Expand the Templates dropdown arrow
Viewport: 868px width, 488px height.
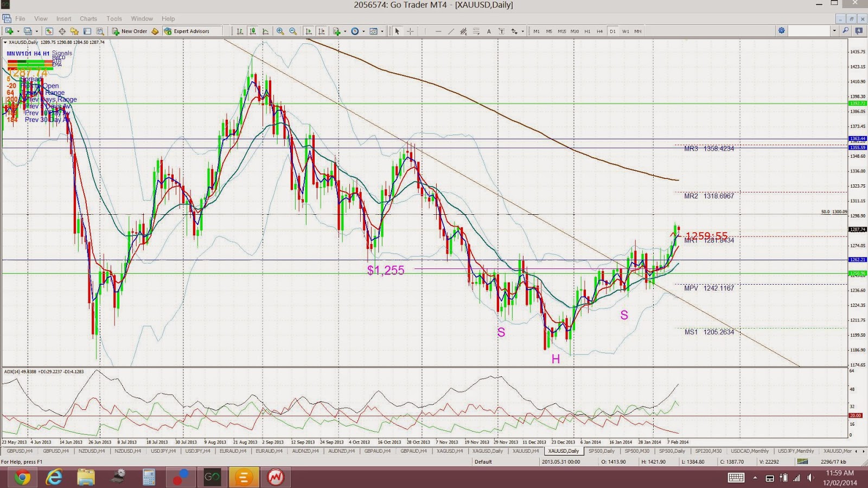(x=382, y=31)
